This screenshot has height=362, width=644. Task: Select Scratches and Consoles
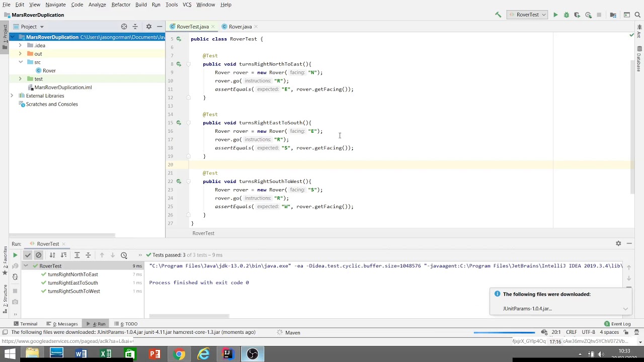tap(48, 104)
